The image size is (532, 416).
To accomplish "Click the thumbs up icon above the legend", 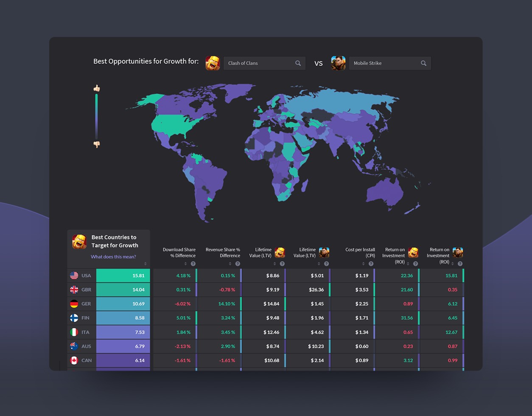I will (x=97, y=88).
